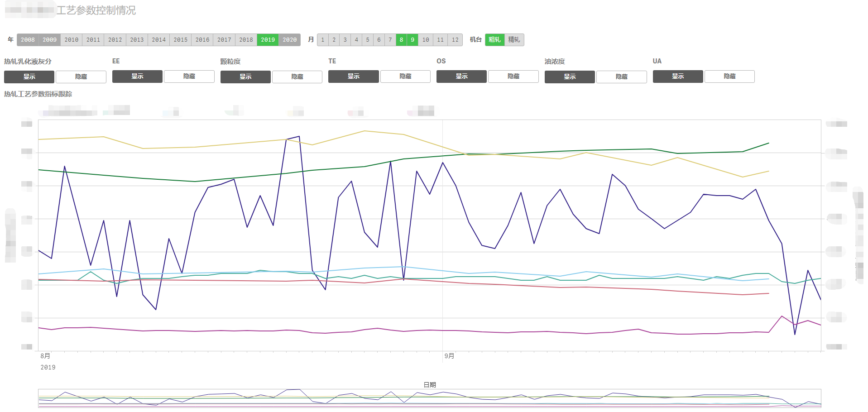Hide the TE parameter line
This screenshot has height=412, width=868.
tap(405, 77)
